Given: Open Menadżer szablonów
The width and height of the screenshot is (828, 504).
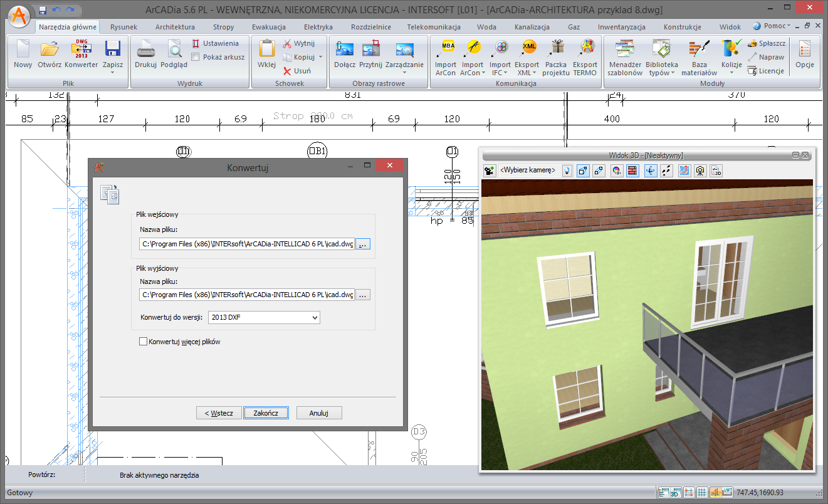Looking at the screenshot, I should pyautogui.click(x=625, y=57).
